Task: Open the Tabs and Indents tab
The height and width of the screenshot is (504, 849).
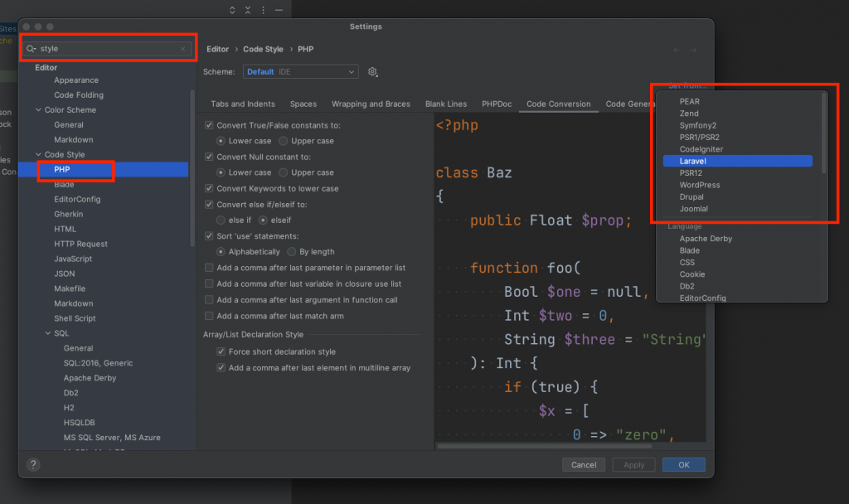Action: 243,104
